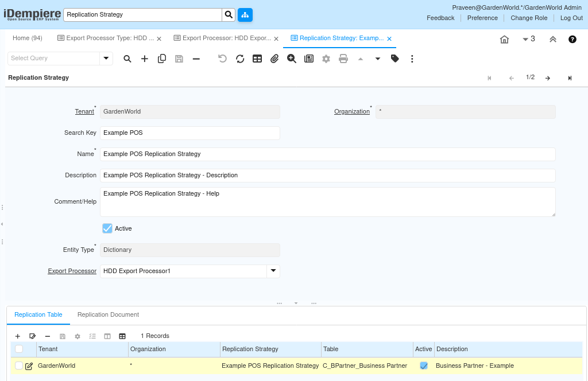This screenshot has width=588, height=381.
Task: Go to the Home house icon
Action: click(x=504, y=40)
